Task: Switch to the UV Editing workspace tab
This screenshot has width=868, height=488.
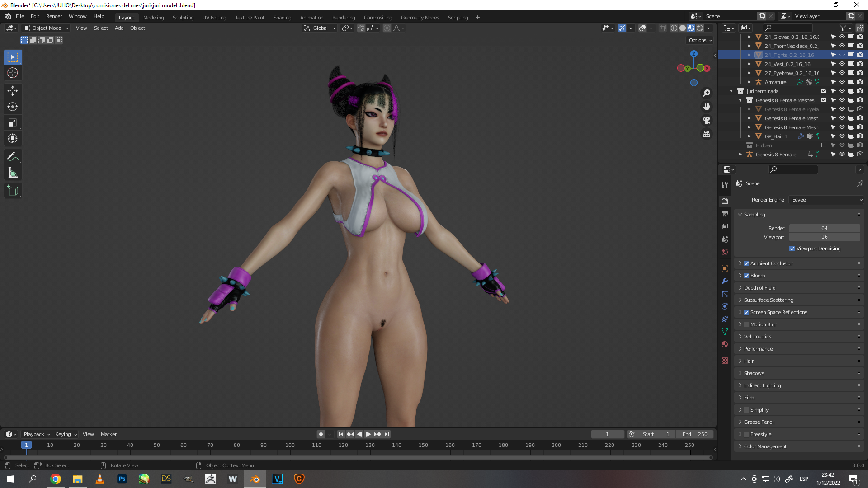Action: (214, 18)
